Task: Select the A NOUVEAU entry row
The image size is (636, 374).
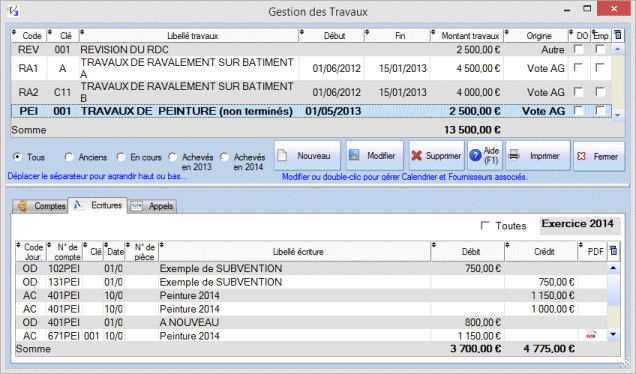Action: click(x=311, y=322)
